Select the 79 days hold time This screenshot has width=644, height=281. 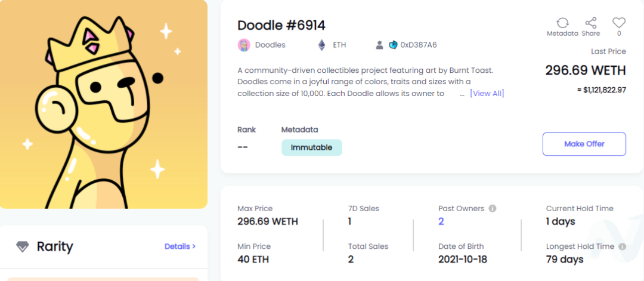click(565, 260)
